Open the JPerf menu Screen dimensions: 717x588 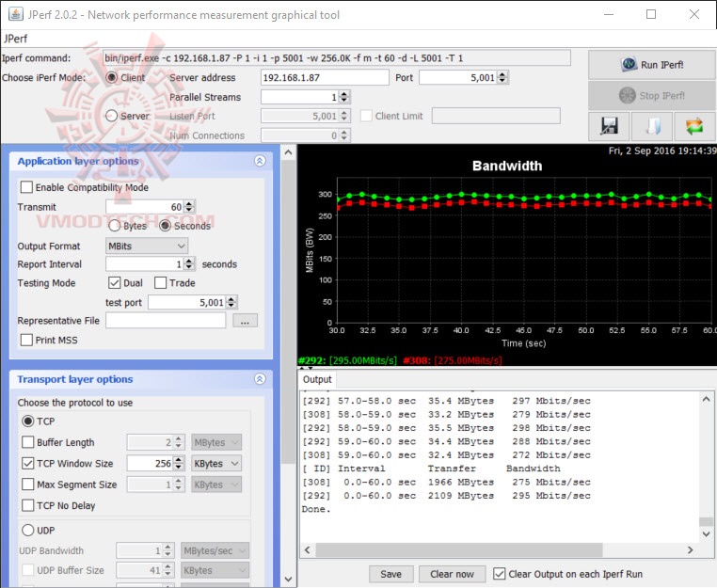coord(16,39)
